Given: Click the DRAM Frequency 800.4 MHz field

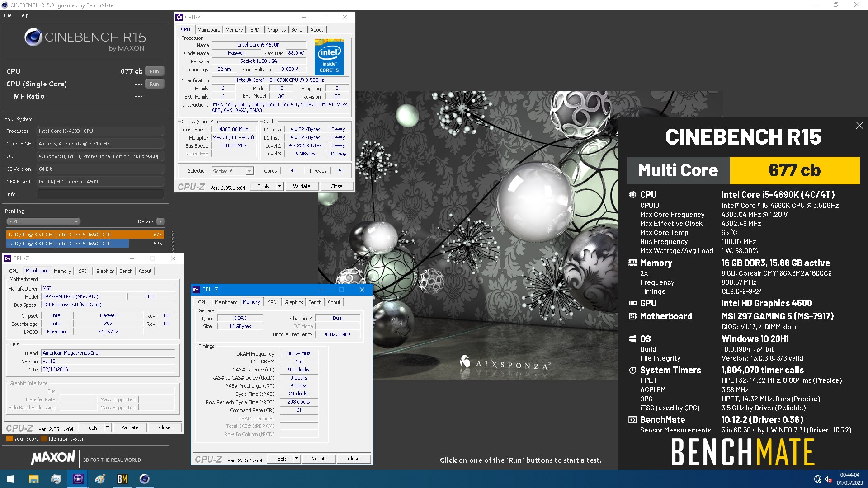Looking at the screenshot, I should (x=299, y=354).
